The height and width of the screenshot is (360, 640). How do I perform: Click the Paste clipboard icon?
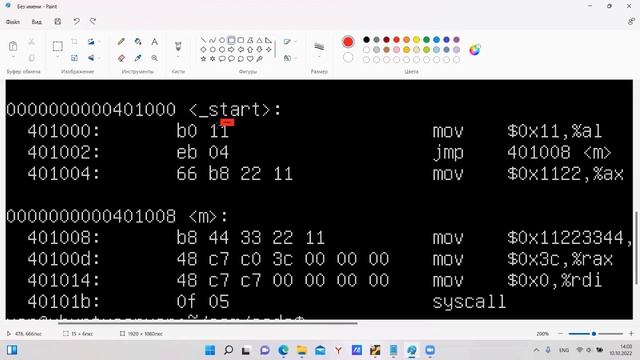[13, 46]
